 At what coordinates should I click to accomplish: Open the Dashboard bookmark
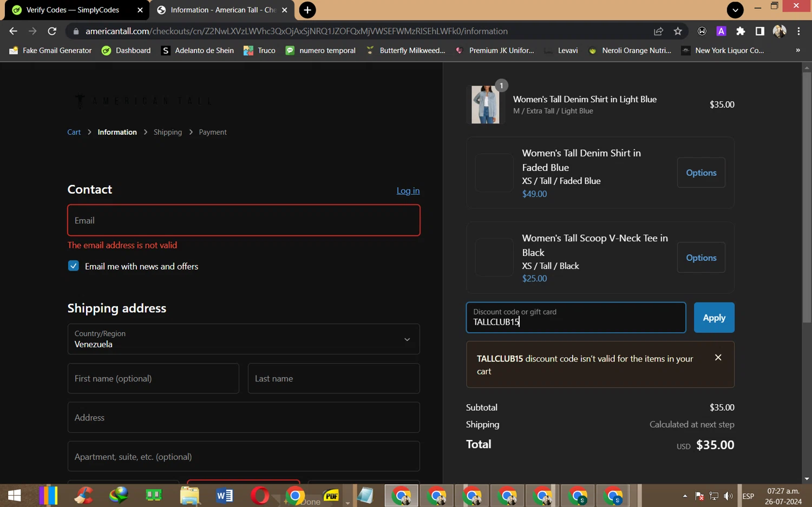126,50
